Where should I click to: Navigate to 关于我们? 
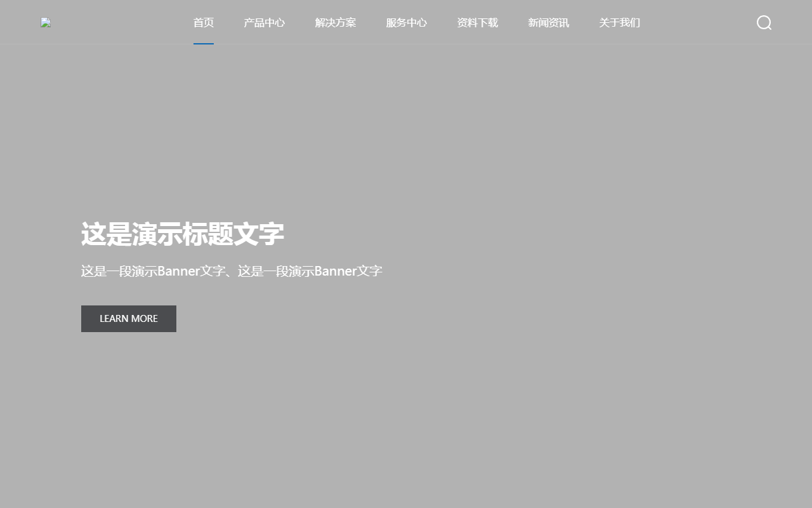pos(620,23)
